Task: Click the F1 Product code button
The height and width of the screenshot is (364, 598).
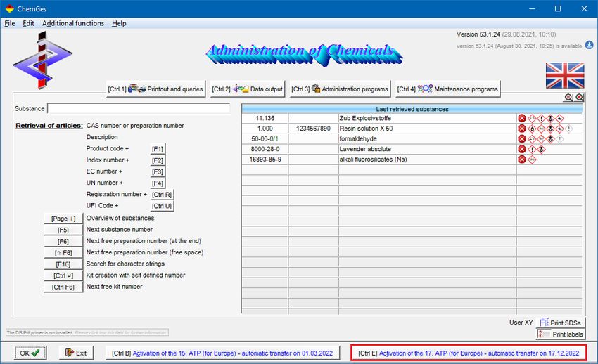Action: (158, 149)
